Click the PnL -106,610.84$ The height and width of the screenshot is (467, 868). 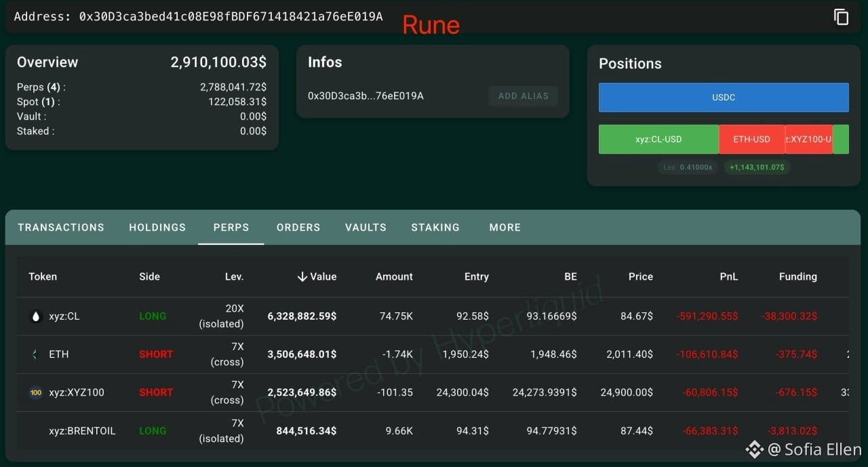tap(707, 354)
